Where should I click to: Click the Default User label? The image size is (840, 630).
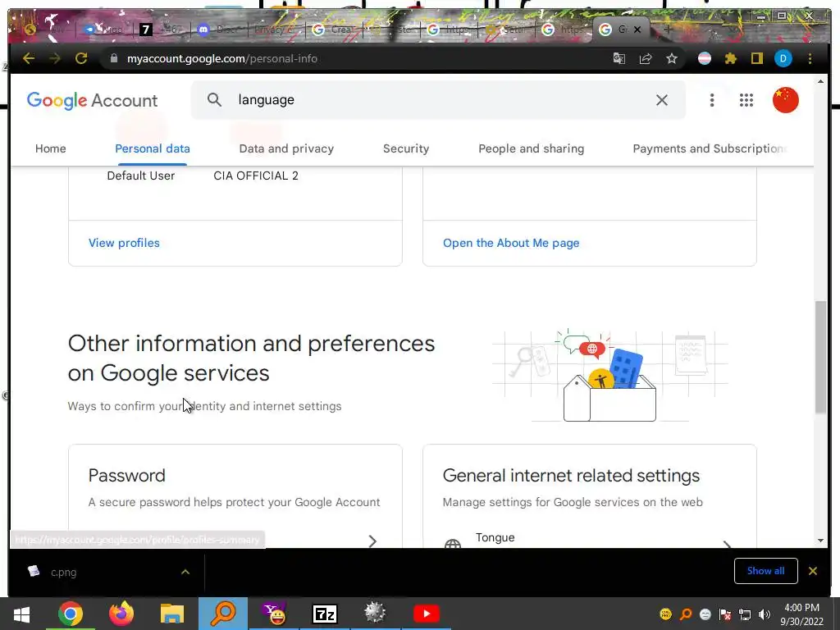click(x=140, y=176)
